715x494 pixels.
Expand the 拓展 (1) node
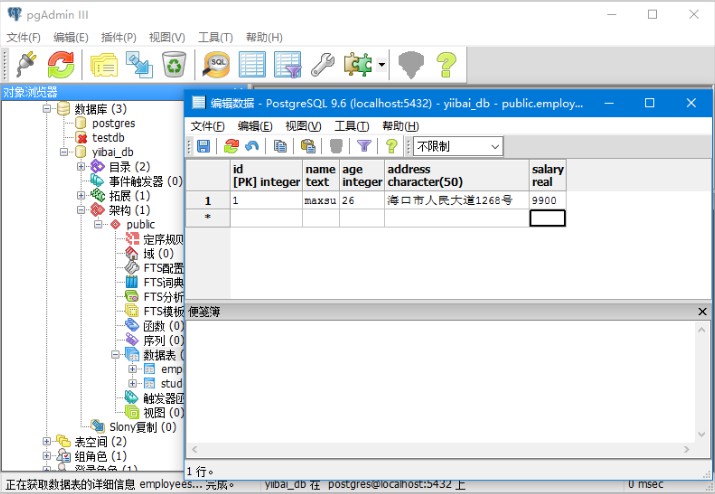pyautogui.click(x=81, y=196)
